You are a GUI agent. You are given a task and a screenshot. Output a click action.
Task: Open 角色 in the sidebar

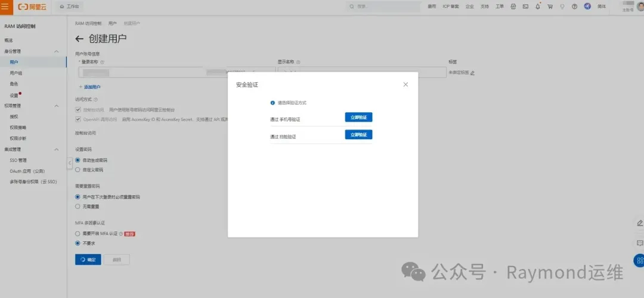pos(14,84)
